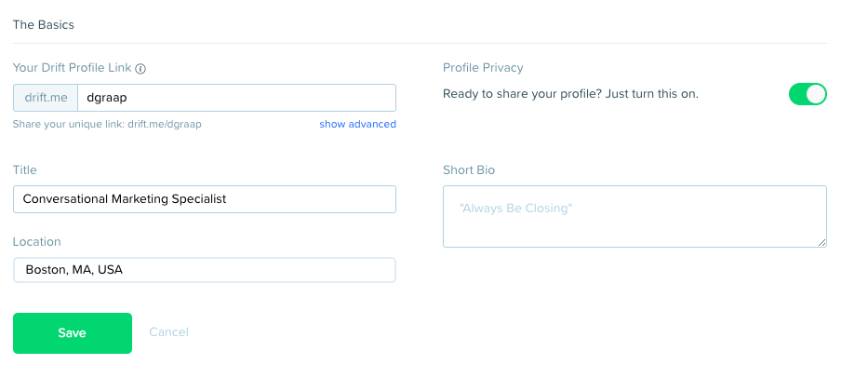Click the Title field label
The height and width of the screenshot is (378, 868).
(x=25, y=170)
